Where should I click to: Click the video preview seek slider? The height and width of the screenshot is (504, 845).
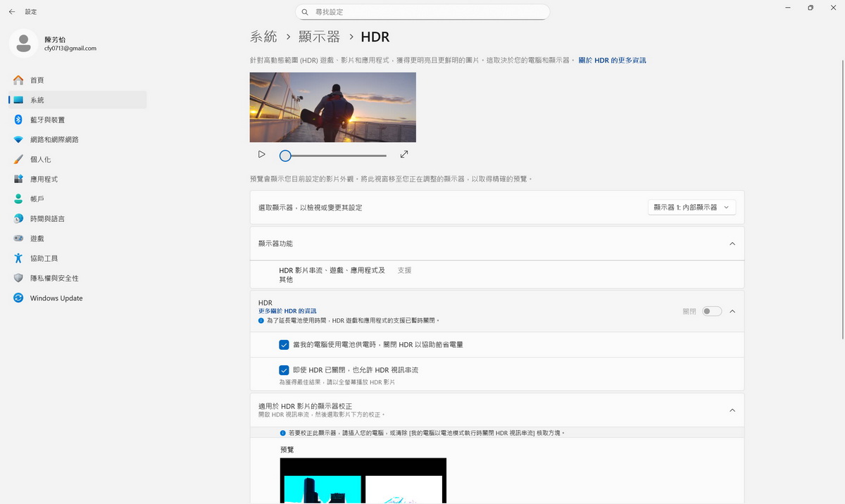(336, 156)
